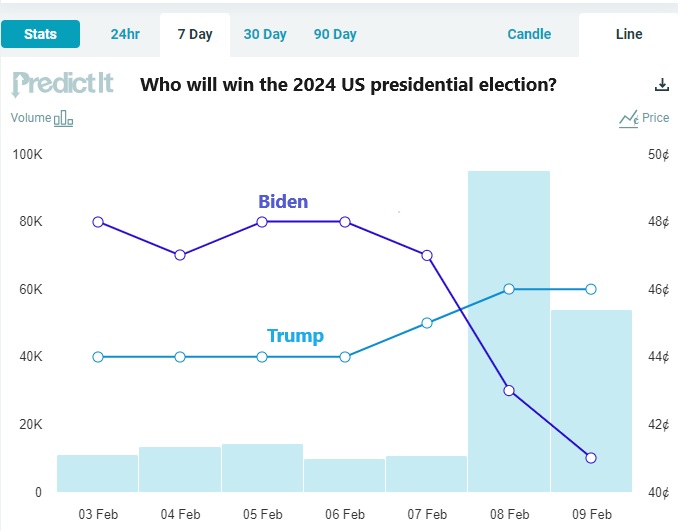Screen dimensions: 682x531
Task: Switch to the 24hr tab
Action: 125,34
